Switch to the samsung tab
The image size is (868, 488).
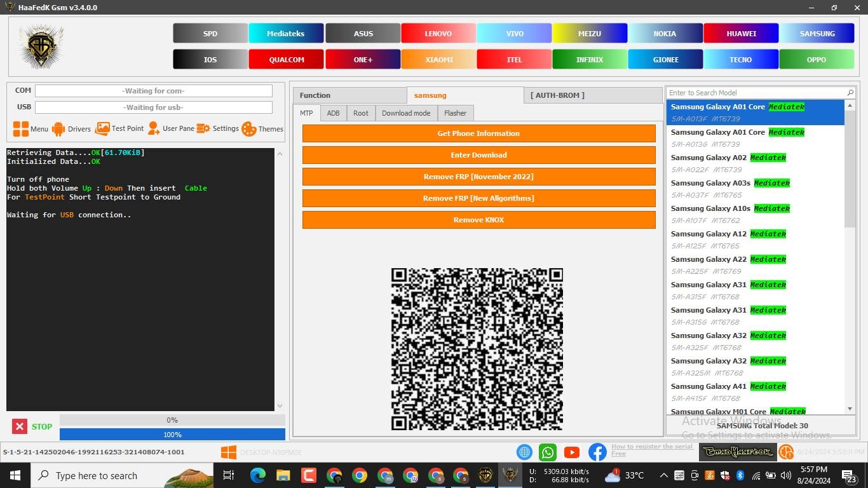(465, 95)
